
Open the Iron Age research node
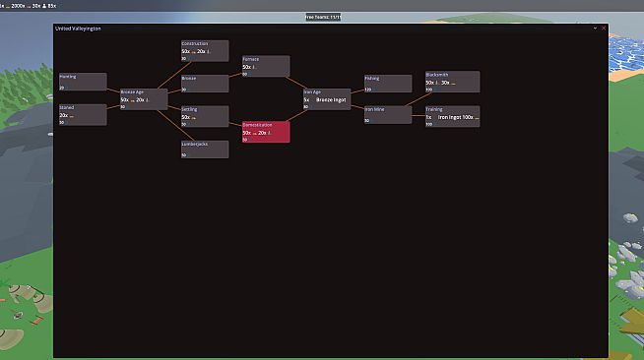tap(327, 99)
